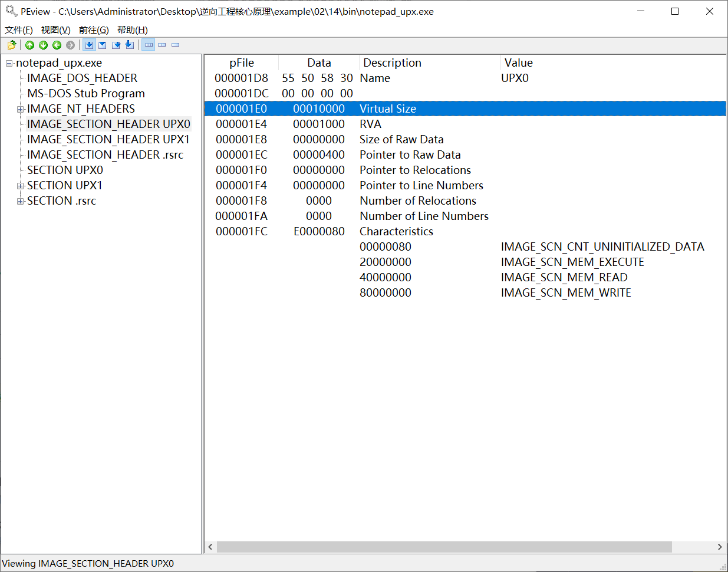Viewport: 728px width, 572px height.
Task: Select IMAGE_DOS_HEADER in the tree
Action: [x=82, y=78]
